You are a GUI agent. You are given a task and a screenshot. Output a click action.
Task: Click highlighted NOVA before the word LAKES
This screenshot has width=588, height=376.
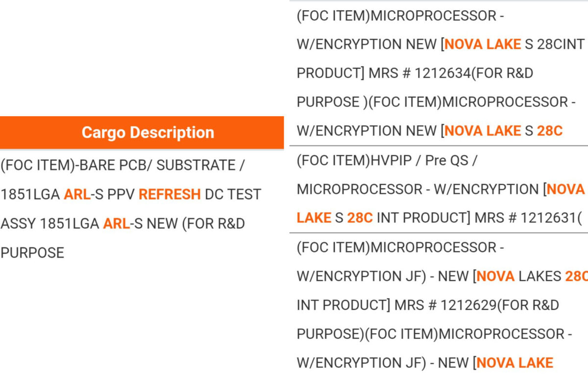[495, 276]
